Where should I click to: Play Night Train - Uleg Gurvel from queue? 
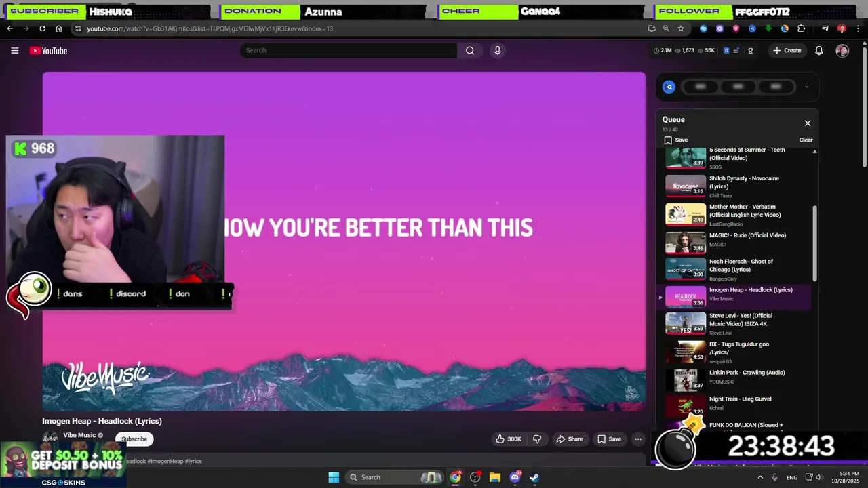(738, 407)
